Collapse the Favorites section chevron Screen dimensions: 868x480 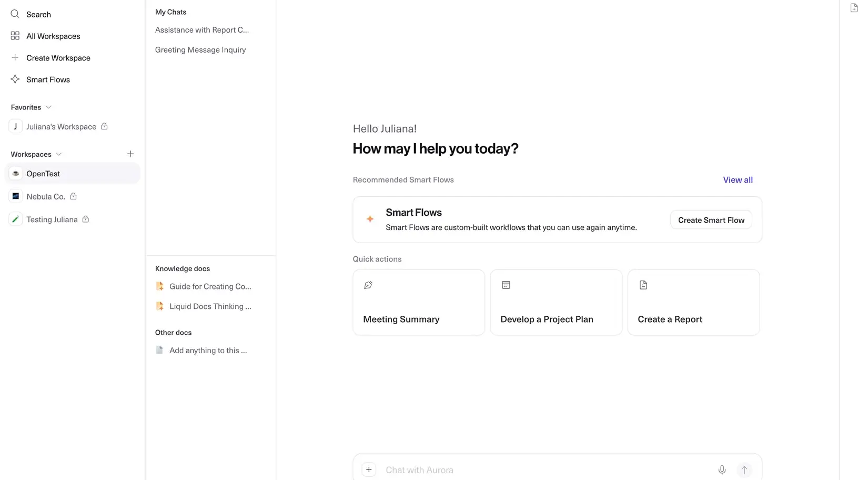point(48,107)
